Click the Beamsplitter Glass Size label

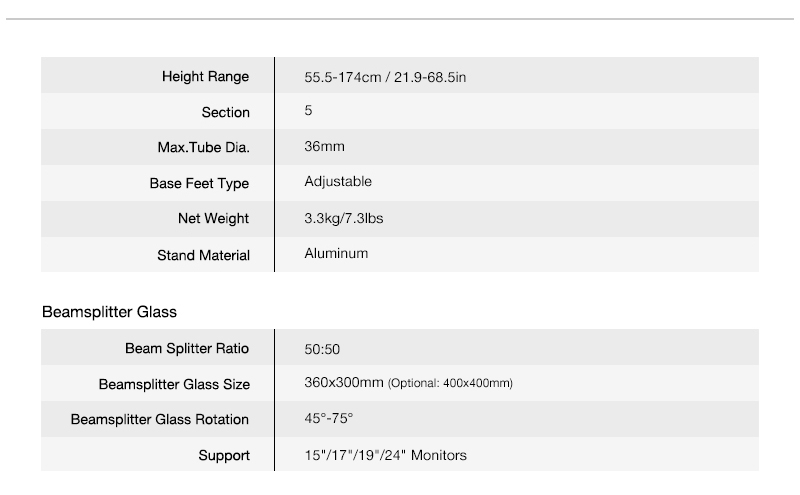[174, 385]
